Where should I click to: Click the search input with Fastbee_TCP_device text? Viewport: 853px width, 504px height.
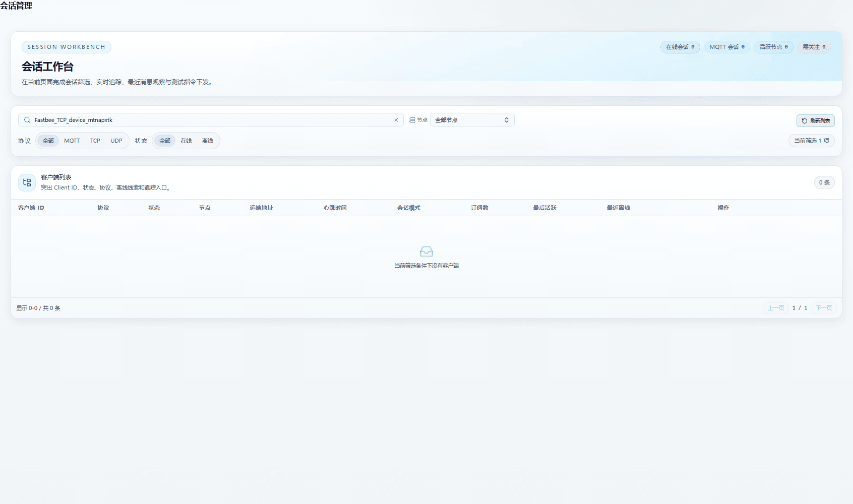point(211,120)
